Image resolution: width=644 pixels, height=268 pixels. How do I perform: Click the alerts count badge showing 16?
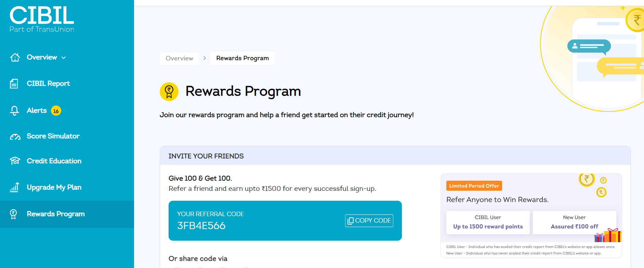click(56, 111)
